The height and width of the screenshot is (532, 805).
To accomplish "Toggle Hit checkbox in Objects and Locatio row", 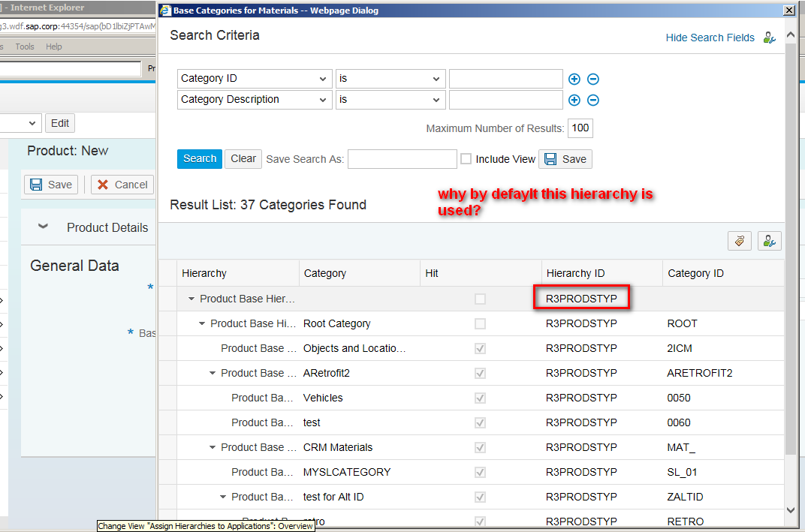I will (480, 348).
